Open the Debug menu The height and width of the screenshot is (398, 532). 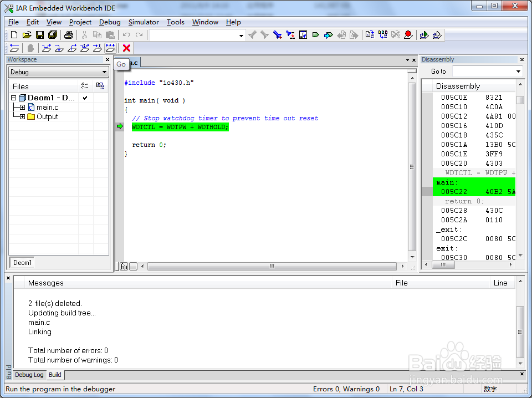(110, 22)
